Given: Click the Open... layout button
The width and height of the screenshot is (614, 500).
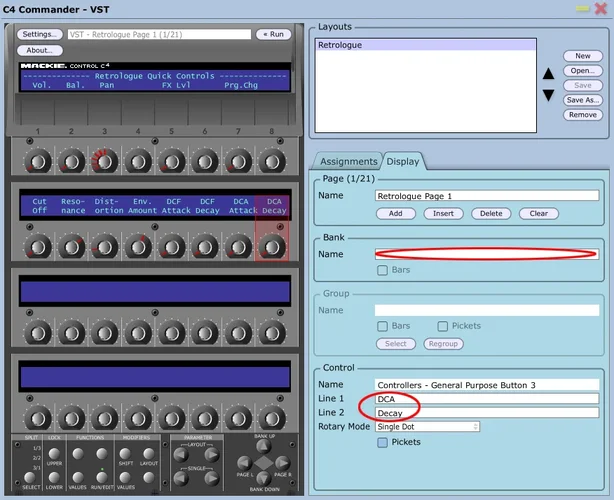Looking at the screenshot, I should (x=583, y=71).
